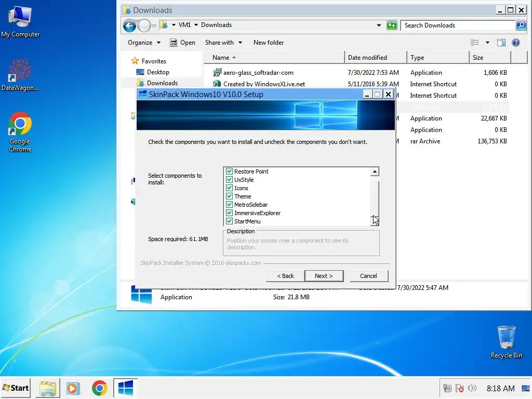This screenshot has height=399, width=532.
Task: Click the rar Archive file type cell
Action: click(x=425, y=141)
